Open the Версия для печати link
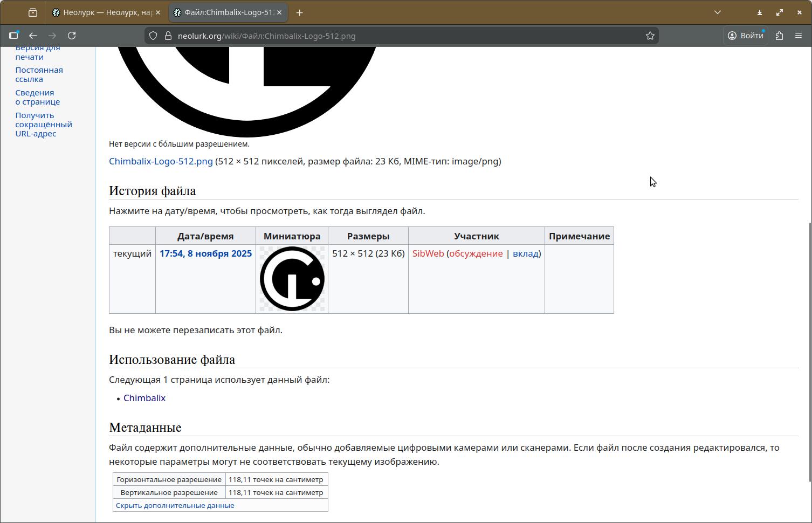The height and width of the screenshot is (523, 812). point(38,52)
